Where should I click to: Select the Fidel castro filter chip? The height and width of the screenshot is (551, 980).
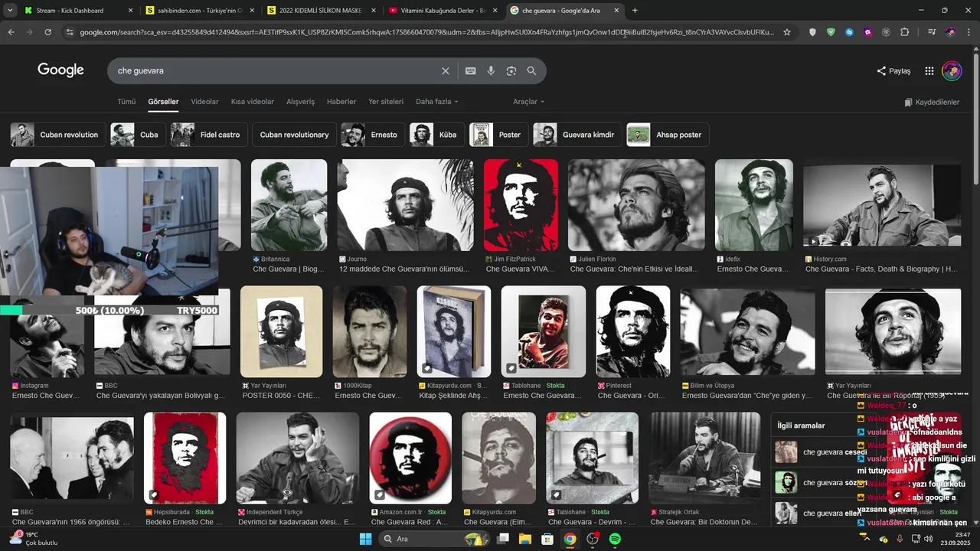209,135
